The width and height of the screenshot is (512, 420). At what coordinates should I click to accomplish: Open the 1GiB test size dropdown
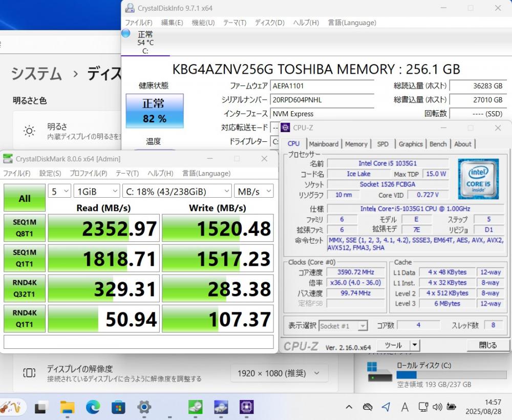pyautogui.click(x=97, y=192)
